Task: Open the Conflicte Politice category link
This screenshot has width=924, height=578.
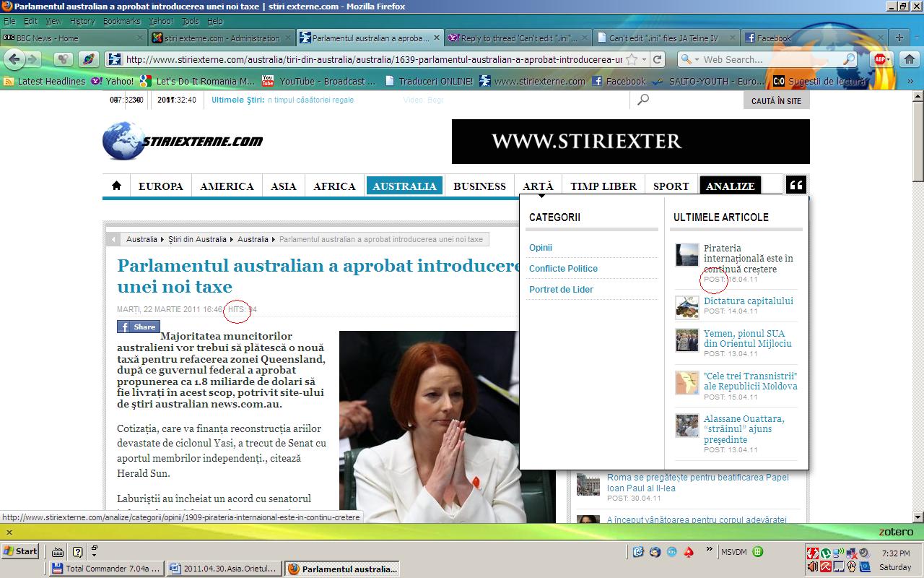Action: click(563, 269)
